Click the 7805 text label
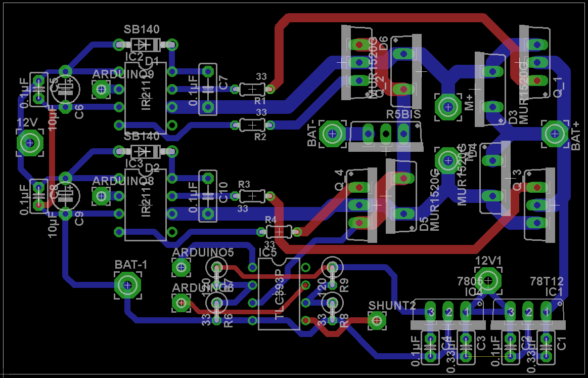Viewport: 588px width, 378px height. coord(470,281)
